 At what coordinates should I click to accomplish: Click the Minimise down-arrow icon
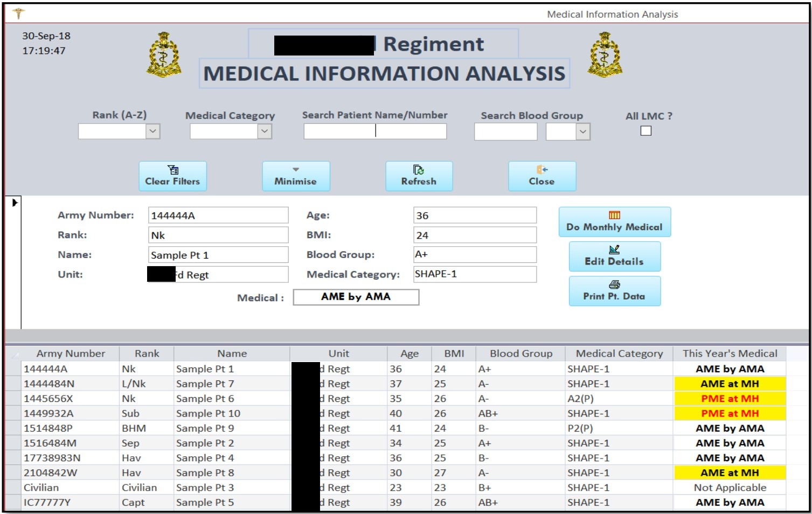pos(295,169)
